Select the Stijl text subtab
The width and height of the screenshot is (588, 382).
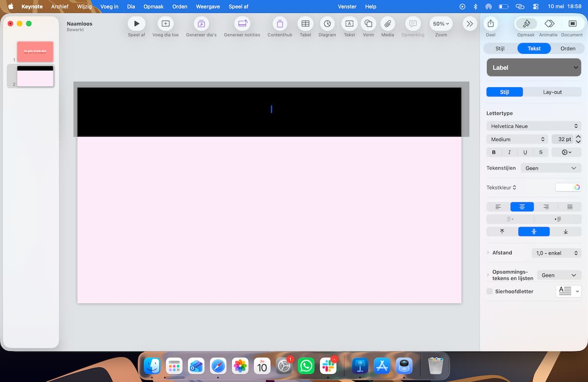[x=505, y=92]
